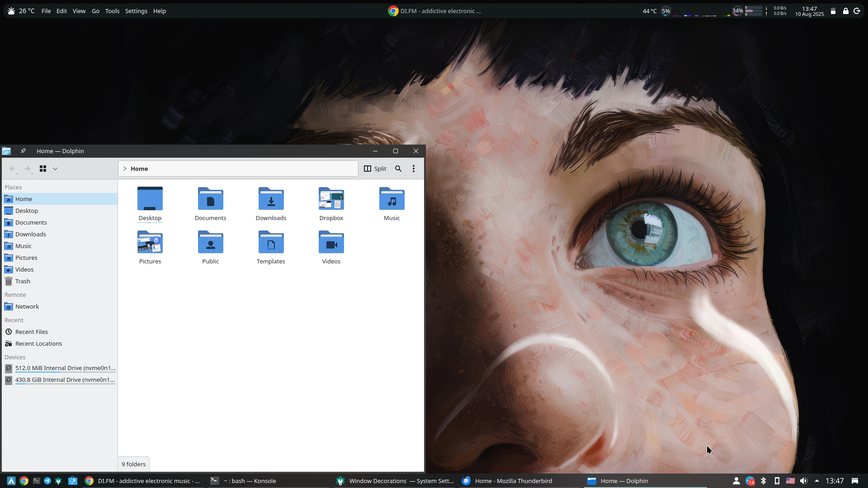Expand hidden system tray icons arrow

coord(817,481)
